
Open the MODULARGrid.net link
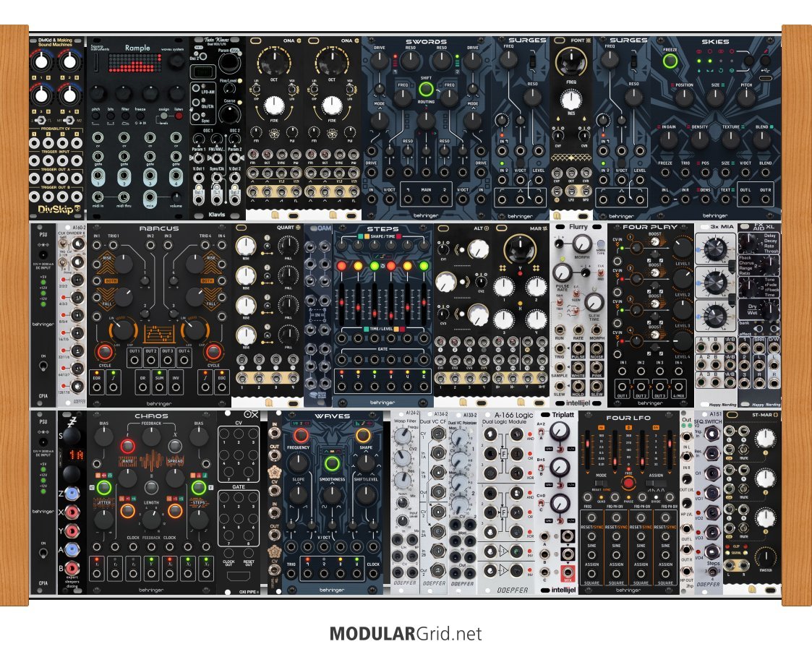406,634
